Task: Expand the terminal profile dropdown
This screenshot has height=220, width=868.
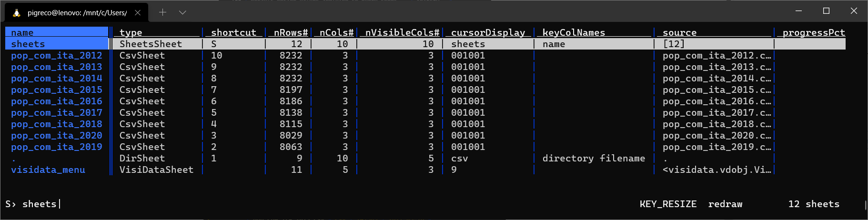Action: 182,12
